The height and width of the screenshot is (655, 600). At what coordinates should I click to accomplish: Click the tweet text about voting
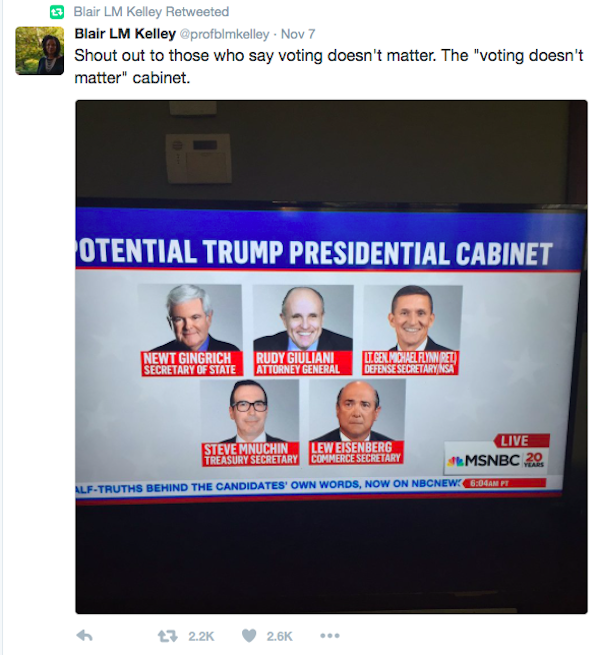(329, 66)
